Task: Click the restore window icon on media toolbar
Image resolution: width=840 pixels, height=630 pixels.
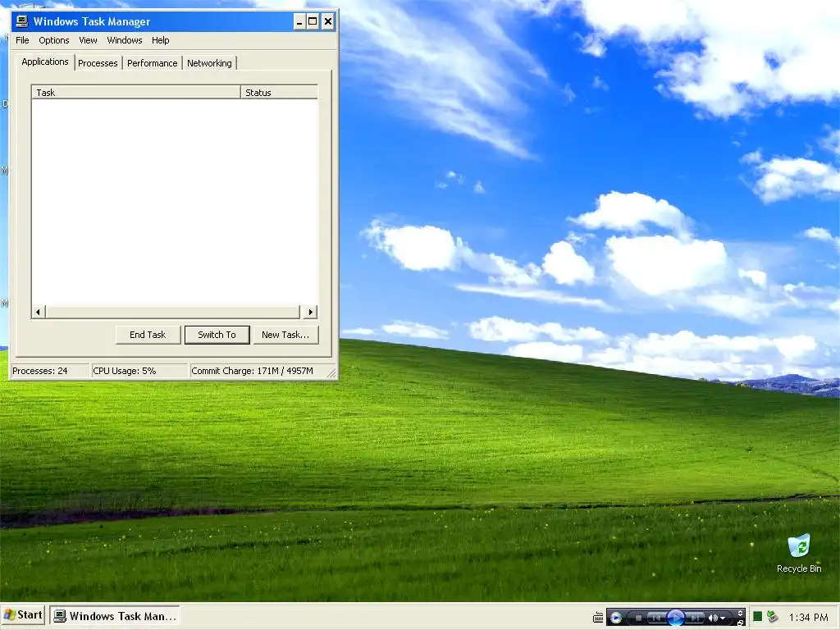Action: click(x=741, y=623)
